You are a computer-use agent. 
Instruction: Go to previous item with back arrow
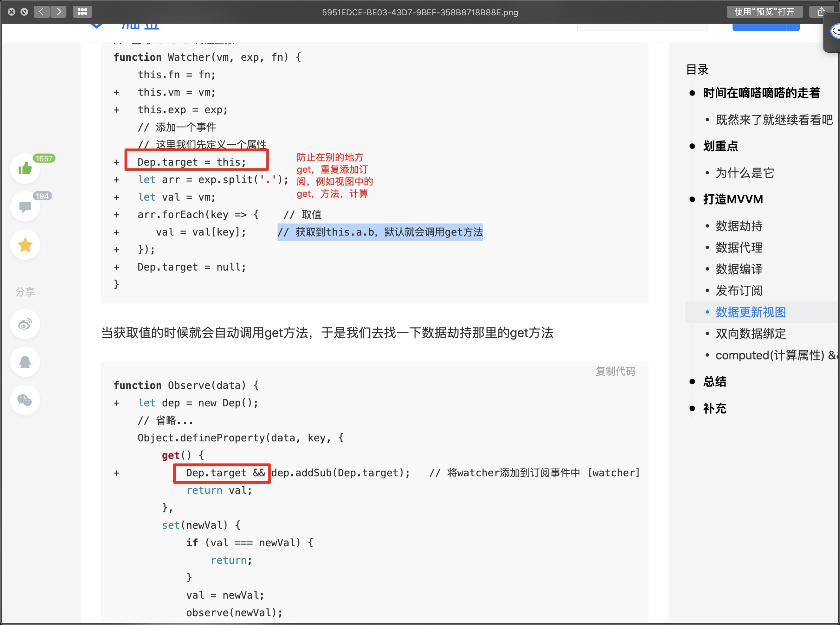tap(42, 12)
